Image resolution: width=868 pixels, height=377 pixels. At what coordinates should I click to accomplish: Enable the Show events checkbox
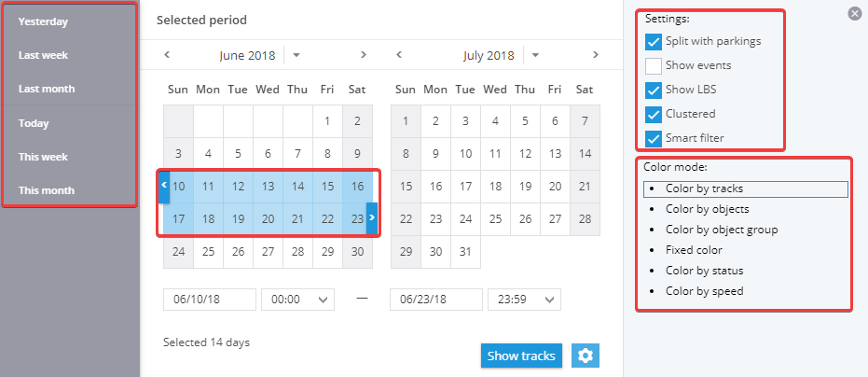tap(654, 66)
